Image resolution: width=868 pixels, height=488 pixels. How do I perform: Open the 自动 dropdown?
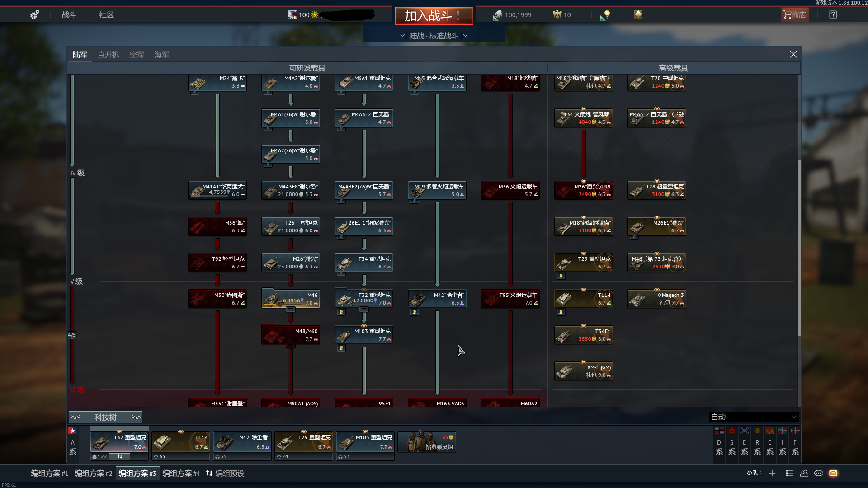point(753,417)
